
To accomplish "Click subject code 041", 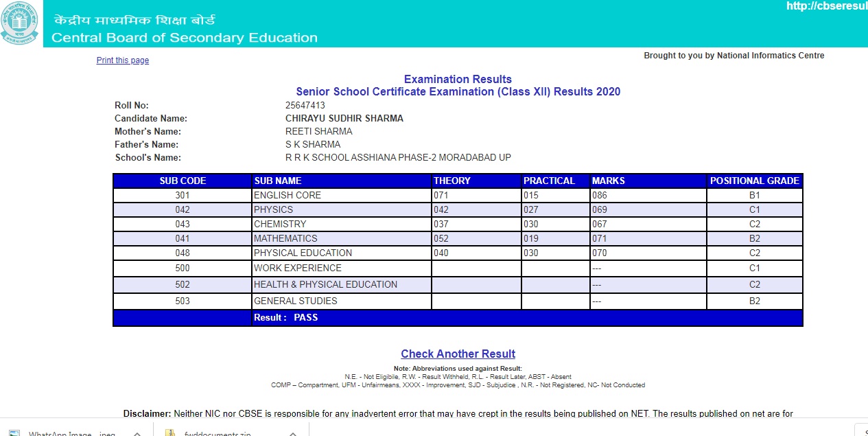I will (x=183, y=238).
